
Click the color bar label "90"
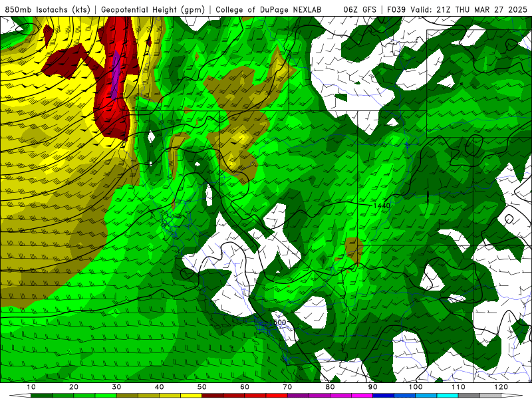tap(373, 387)
